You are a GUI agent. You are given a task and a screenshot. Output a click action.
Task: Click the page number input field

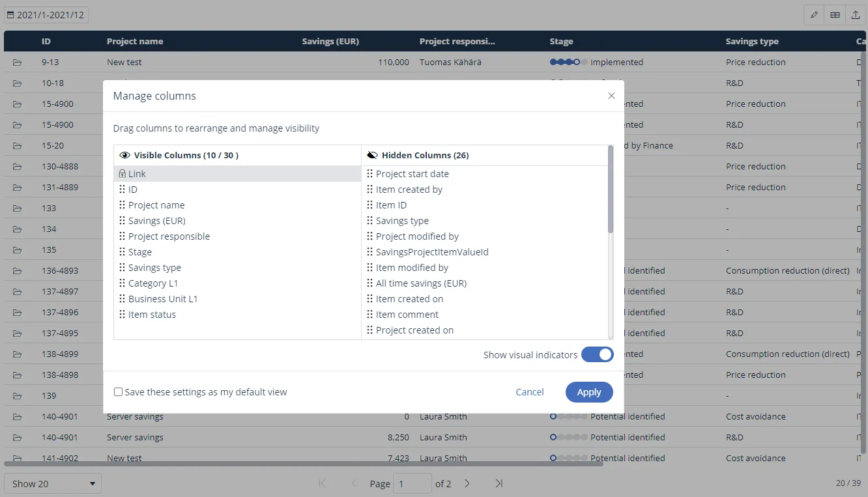pyautogui.click(x=412, y=483)
